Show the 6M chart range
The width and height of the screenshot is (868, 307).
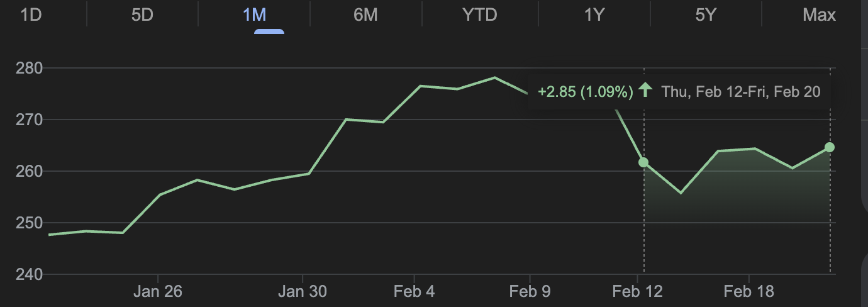(365, 15)
